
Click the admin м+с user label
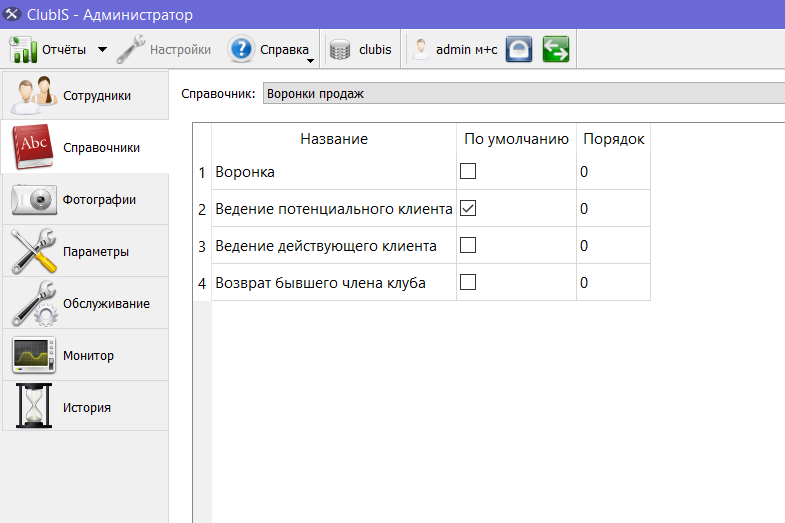pyautogui.click(x=467, y=50)
